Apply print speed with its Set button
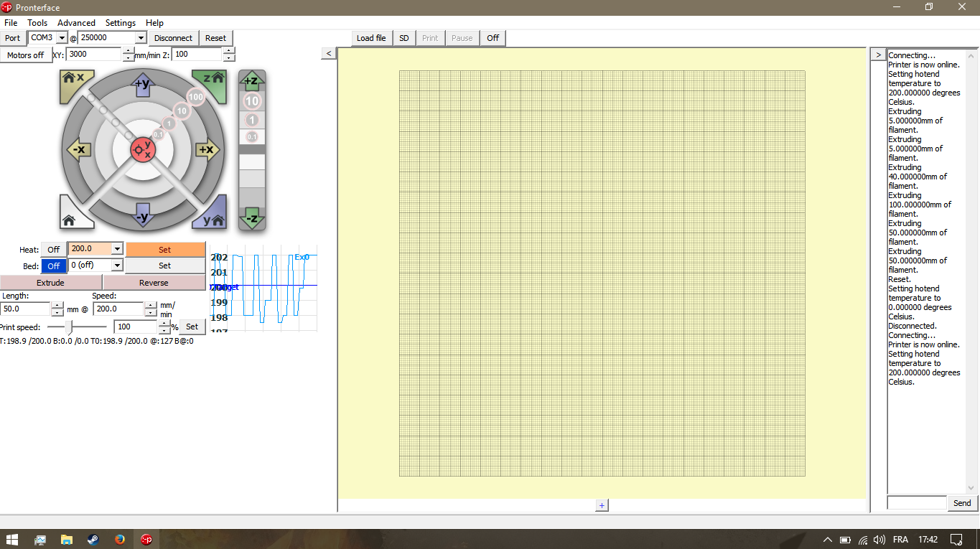Screen dimensions: 980x549 click(x=192, y=327)
